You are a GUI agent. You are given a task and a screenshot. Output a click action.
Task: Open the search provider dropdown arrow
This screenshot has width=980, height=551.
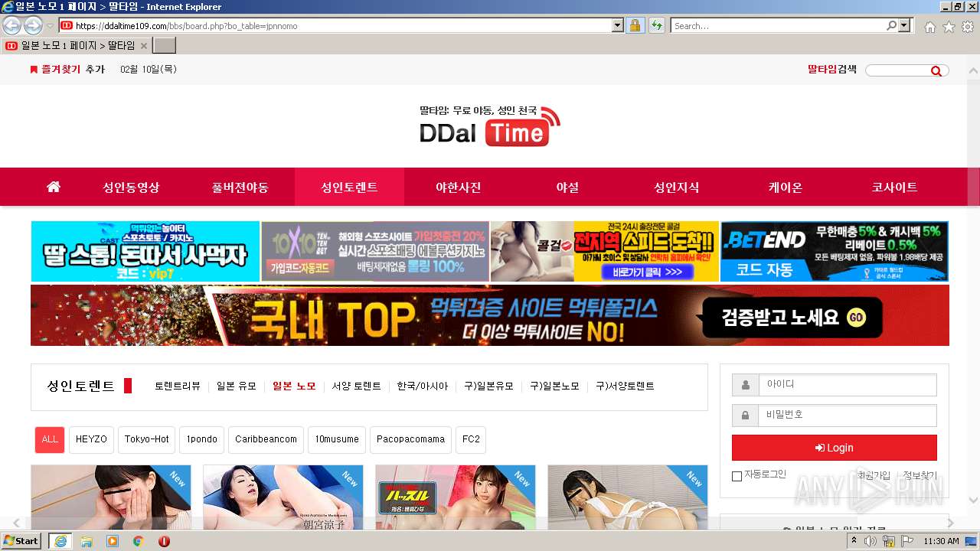tap(906, 25)
